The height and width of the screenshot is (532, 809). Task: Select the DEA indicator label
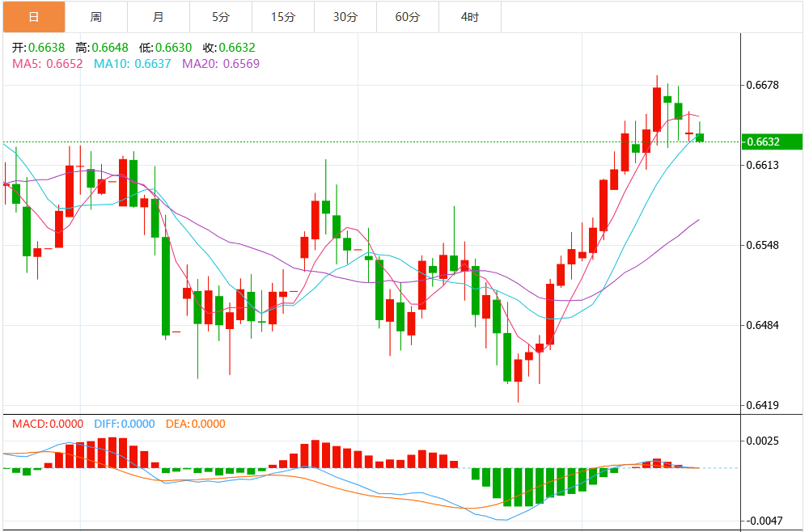click(x=195, y=424)
